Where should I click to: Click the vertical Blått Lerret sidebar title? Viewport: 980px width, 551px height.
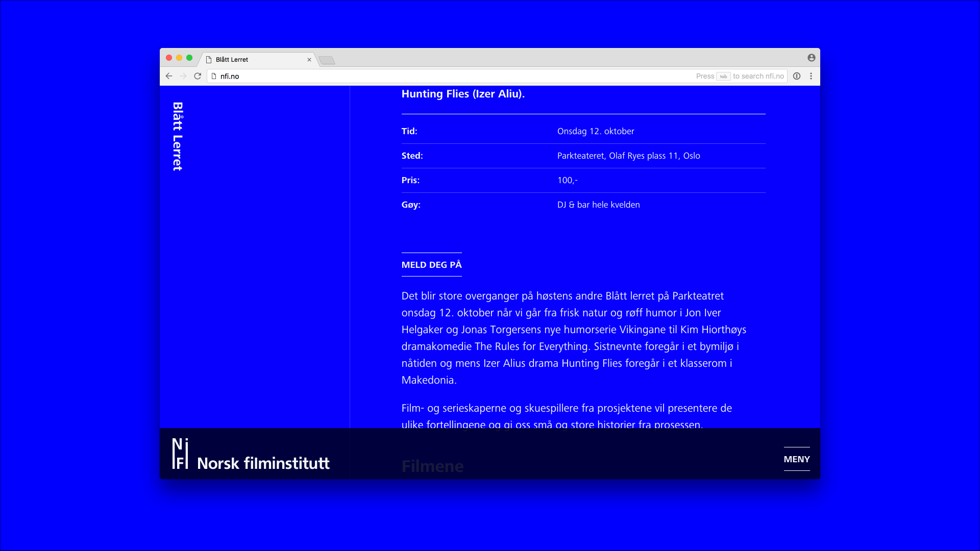178,136
